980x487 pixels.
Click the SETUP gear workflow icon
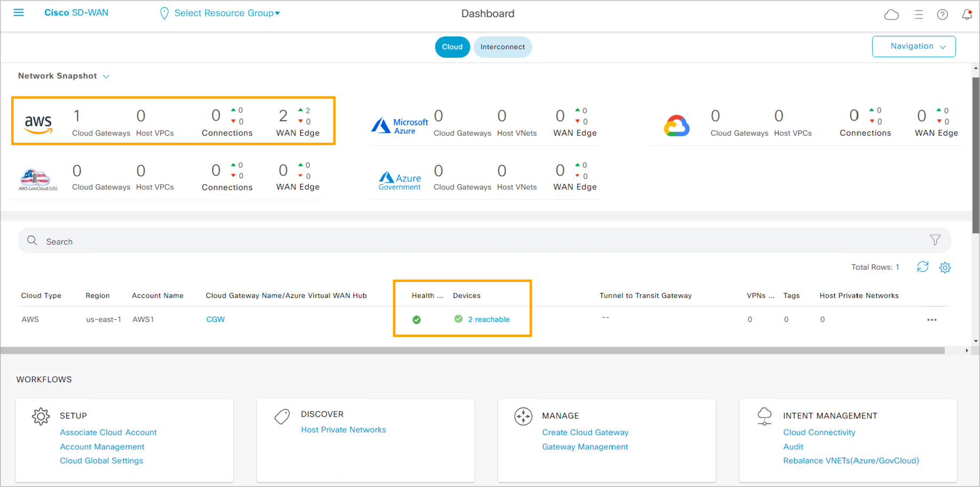coord(41,416)
